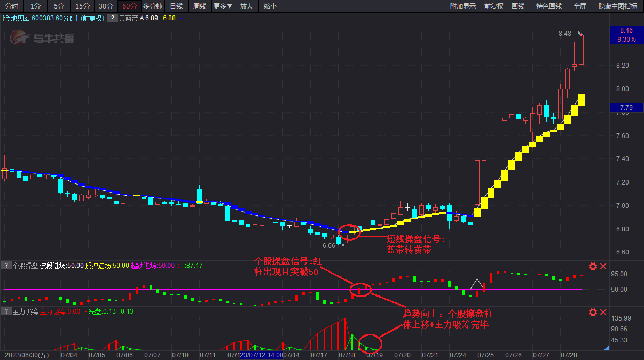644x360 pixels.
Task: Click the 9.30% change percentage tag
Action: point(626,39)
